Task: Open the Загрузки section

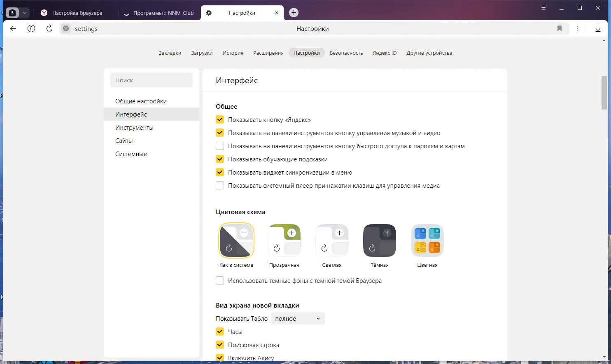Action: (202, 53)
